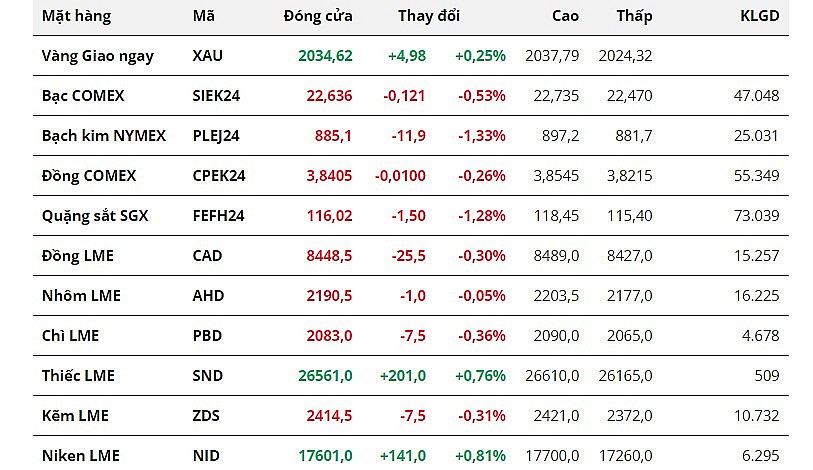
Task: Click the Đồng LME code CAD
Action: (208, 256)
